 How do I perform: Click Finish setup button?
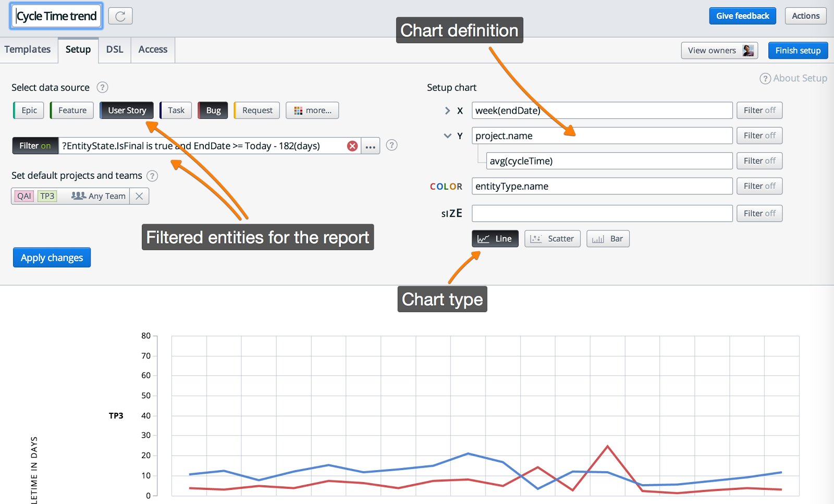798,51
